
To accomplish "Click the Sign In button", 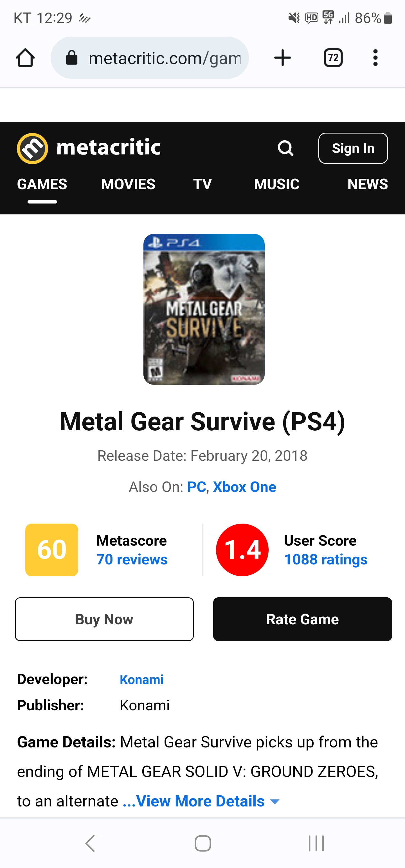I will coord(353,148).
